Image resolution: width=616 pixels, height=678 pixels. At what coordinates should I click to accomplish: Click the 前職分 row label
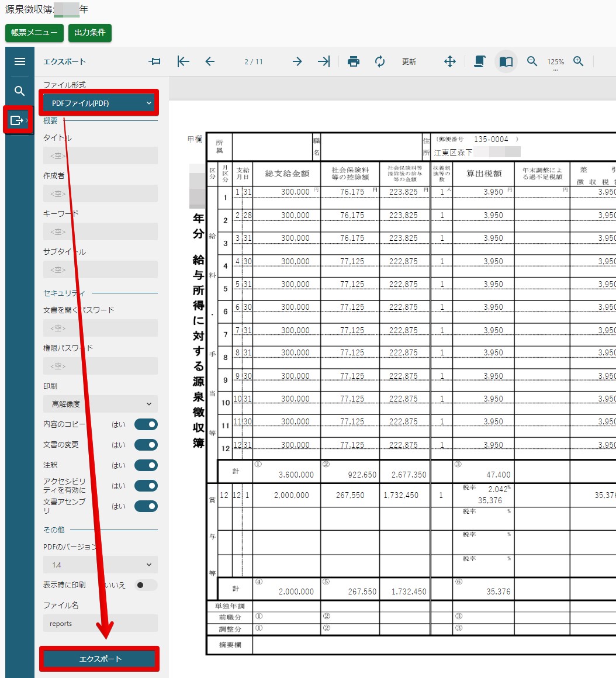pos(230,617)
